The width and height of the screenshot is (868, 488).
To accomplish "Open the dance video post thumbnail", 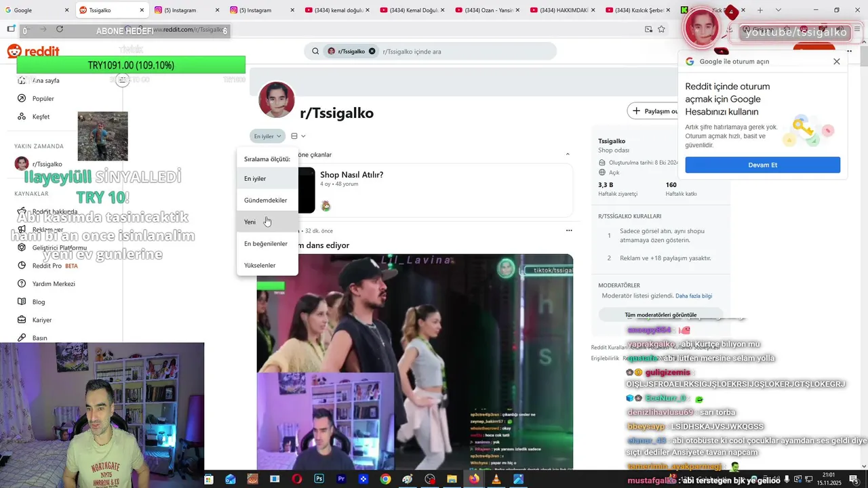I will (414, 362).
